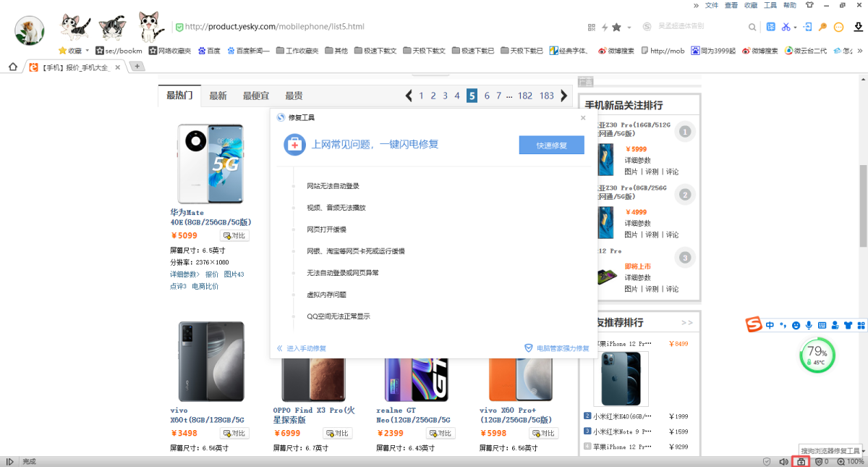Click the 快速修复 button
Image resolution: width=868 pixels, height=467 pixels.
(x=551, y=145)
